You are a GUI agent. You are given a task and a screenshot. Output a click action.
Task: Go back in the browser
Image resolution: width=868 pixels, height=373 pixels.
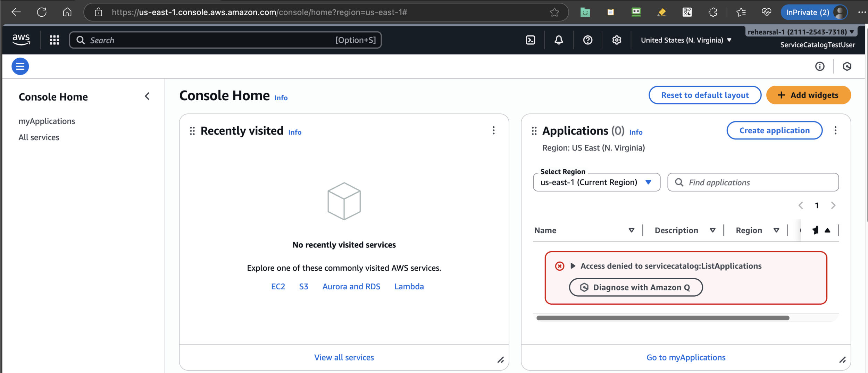pyautogui.click(x=16, y=12)
